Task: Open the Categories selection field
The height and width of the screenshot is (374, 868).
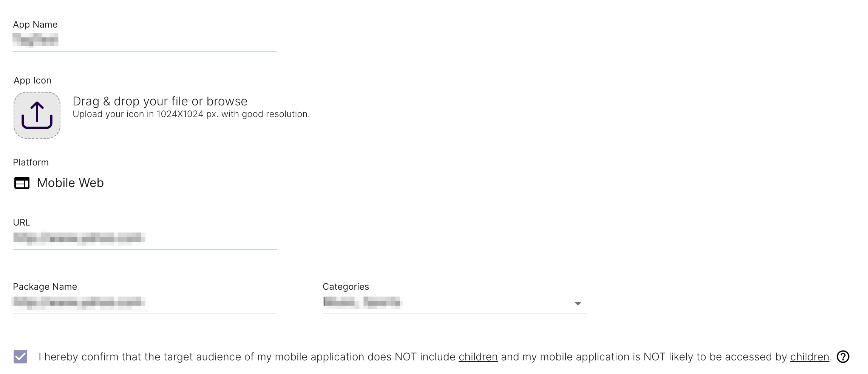Action: click(x=454, y=303)
